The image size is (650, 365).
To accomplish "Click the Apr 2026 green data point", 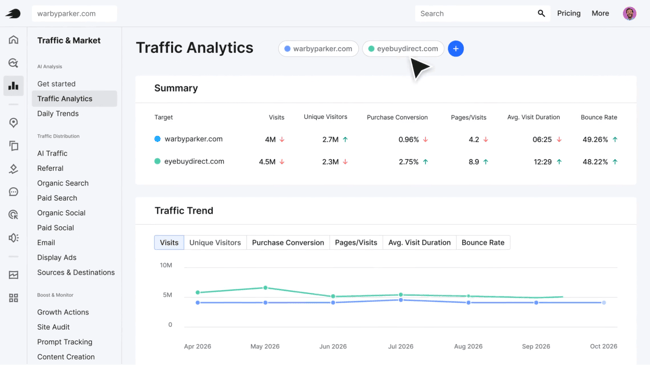I will pos(198,292).
